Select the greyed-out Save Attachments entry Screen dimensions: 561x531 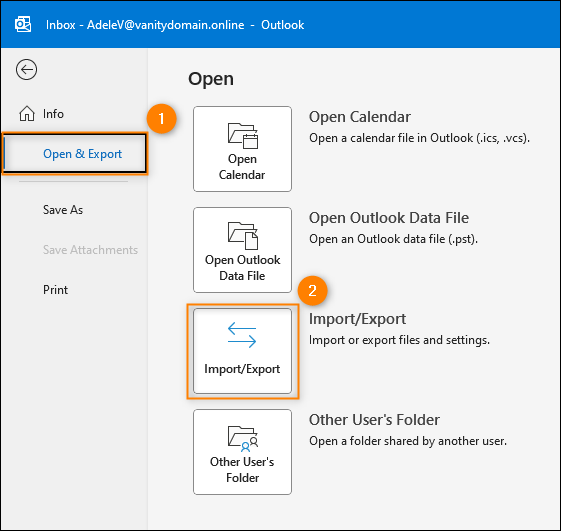click(x=90, y=250)
